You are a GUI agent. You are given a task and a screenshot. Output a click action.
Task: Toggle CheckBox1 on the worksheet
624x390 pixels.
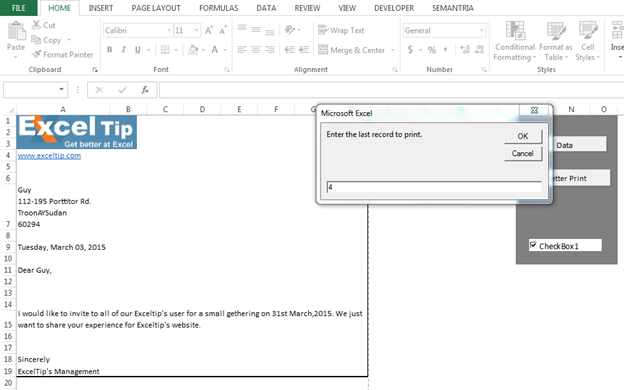[x=533, y=245]
